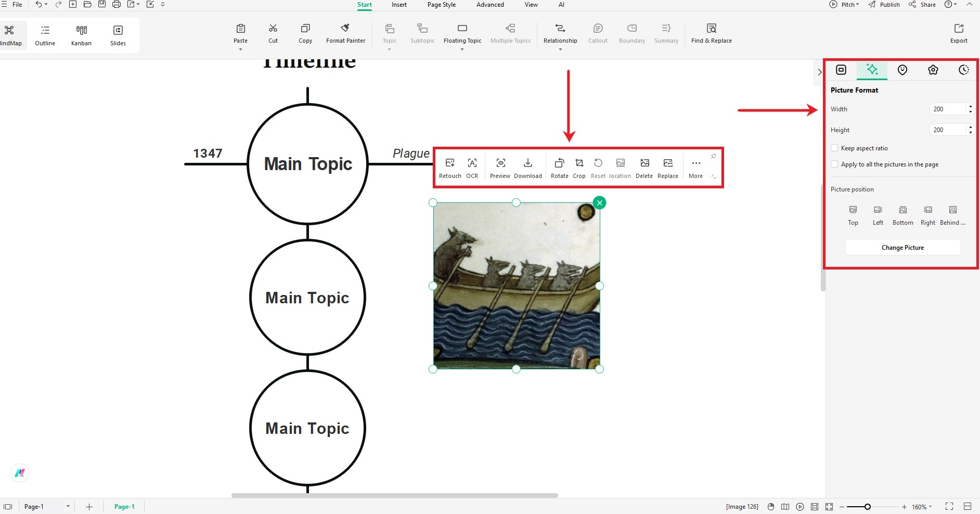Viewport: 980px width, 514px height.
Task: Switch to Kanban view
Action: click(81, 35)
